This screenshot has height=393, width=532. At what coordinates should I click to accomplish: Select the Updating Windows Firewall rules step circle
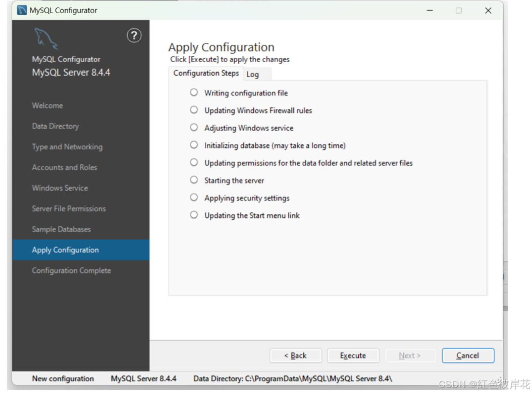pos(194,110)
